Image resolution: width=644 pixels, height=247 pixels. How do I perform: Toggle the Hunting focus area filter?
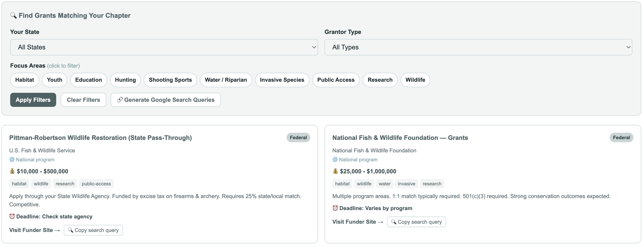click(x=125, y=80)
